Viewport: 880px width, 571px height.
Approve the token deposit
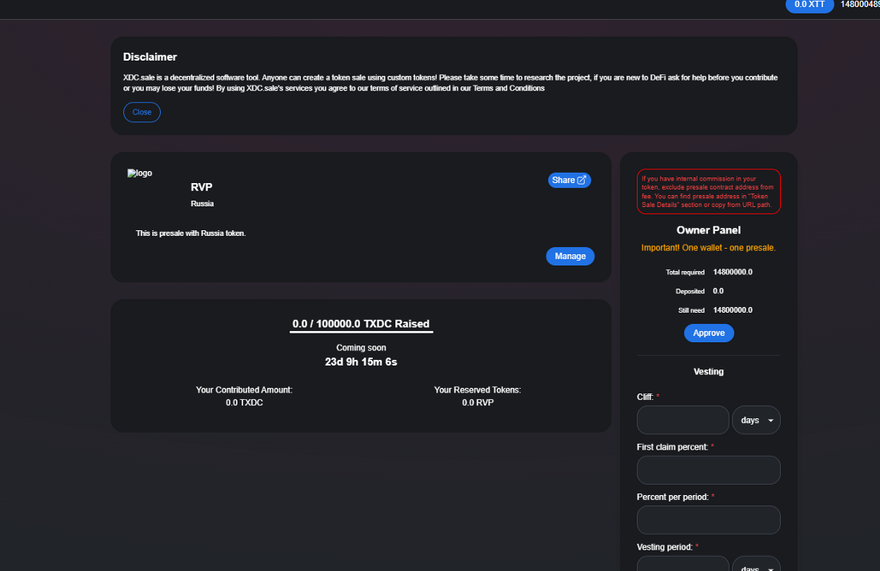[709, 333]
